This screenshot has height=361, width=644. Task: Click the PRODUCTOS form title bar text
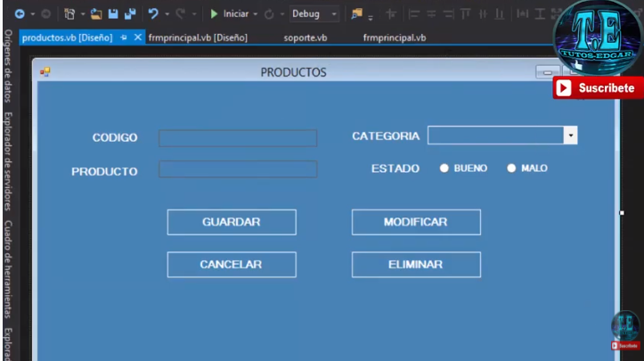(x=294, y=72)
